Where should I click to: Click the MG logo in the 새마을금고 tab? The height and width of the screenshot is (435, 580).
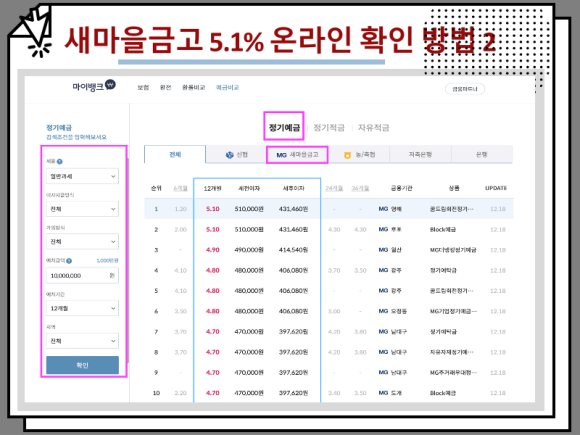pyautogui.click(x=281, y=155)
